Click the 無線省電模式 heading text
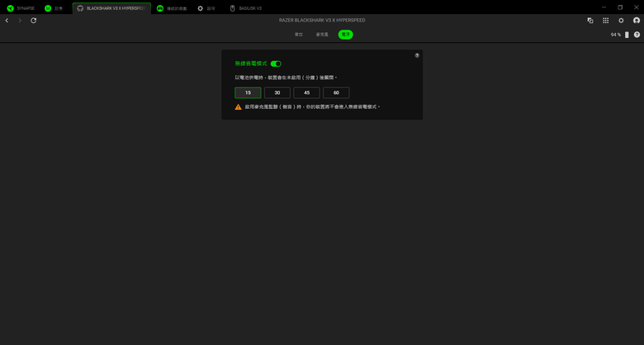This screenshot has width=644, height=345. 251,64
